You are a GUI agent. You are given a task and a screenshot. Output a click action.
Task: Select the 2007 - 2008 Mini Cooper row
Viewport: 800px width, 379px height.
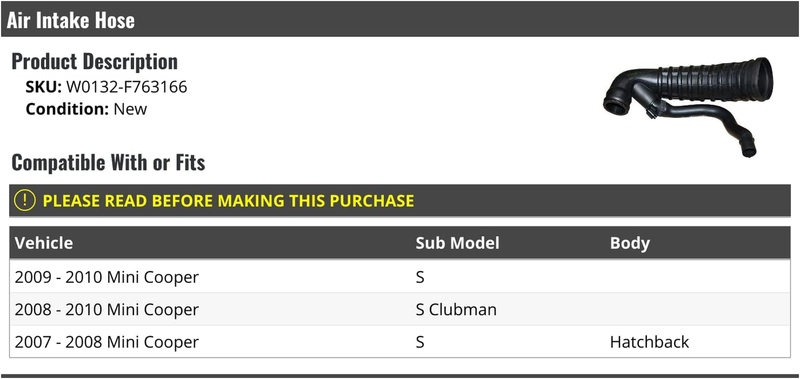399,341
